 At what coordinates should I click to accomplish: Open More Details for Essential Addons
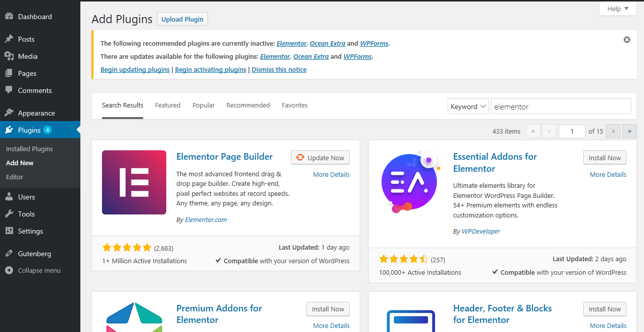point(608,174)
